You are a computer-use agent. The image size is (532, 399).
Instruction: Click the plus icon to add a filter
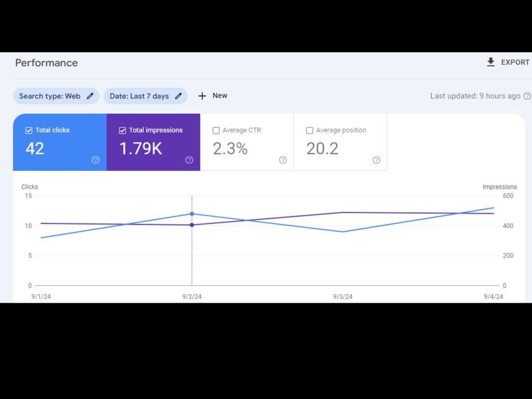click(202, 96)
